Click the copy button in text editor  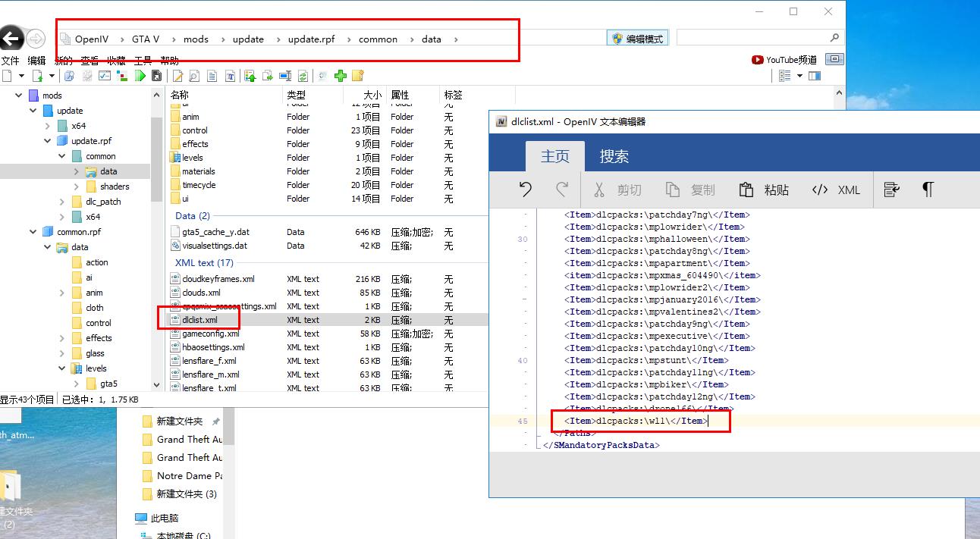(689, 190)
